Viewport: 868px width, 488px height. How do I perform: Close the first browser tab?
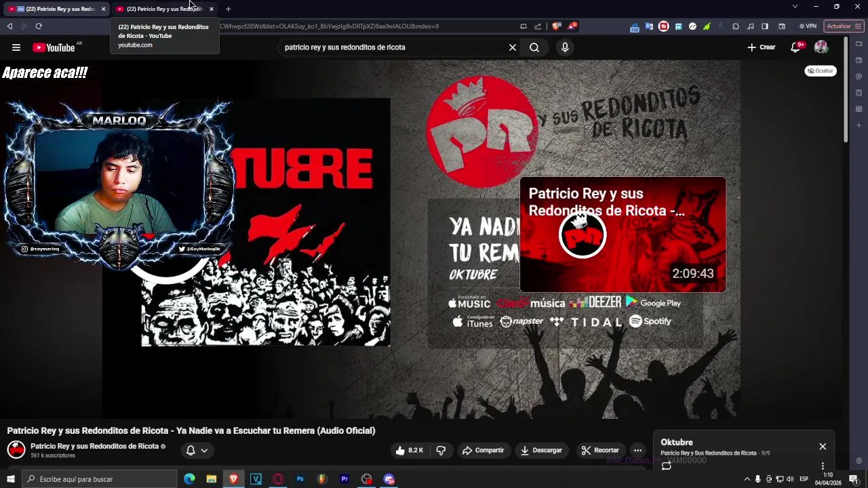click(103, 9)
